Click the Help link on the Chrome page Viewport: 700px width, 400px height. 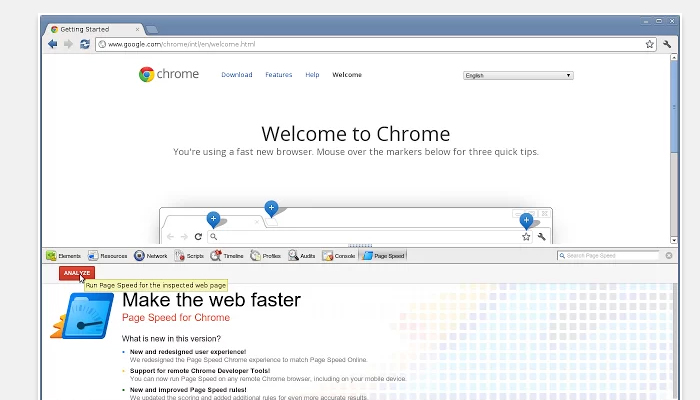(312, 75)
